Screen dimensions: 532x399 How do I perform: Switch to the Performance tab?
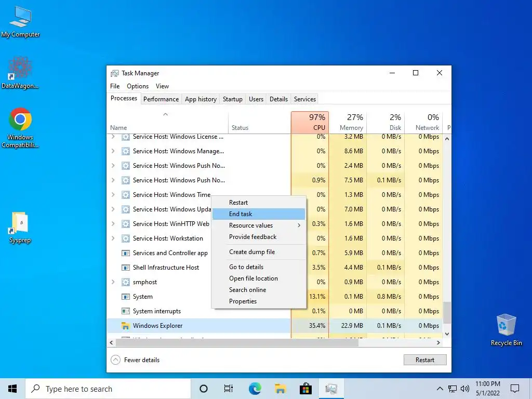tap(161, 99)
